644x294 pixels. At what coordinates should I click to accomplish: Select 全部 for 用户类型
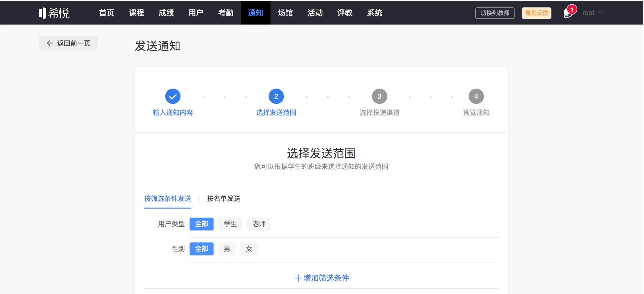coord(201,224)
